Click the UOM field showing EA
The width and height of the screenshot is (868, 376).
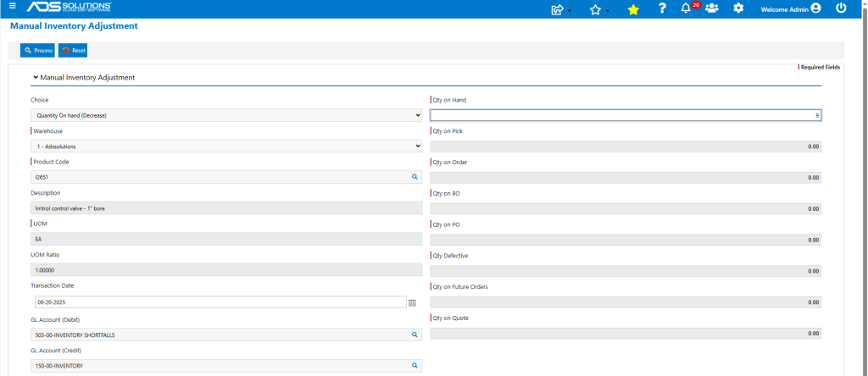(225, 239)
